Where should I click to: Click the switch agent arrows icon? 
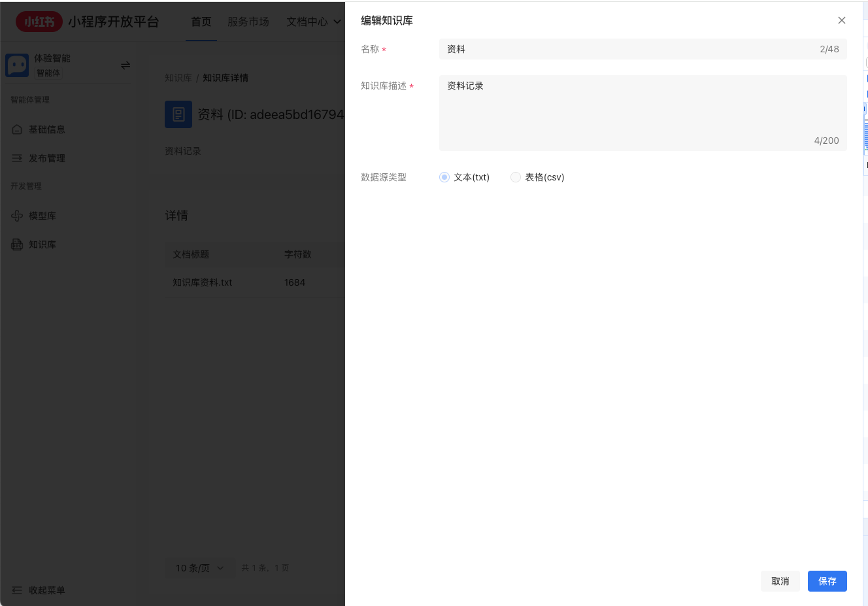click(x=125, y=65)
